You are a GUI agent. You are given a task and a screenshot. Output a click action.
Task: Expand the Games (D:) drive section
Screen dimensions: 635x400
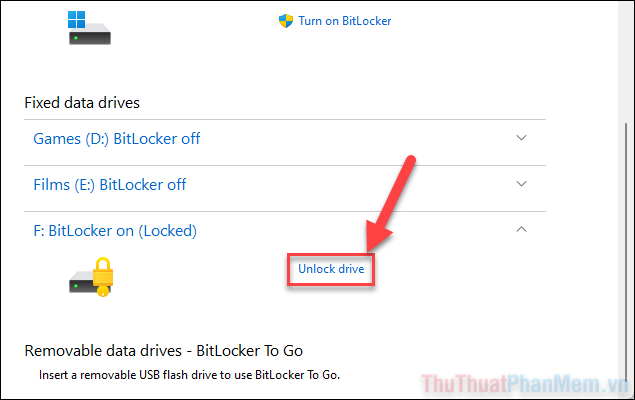521,138
